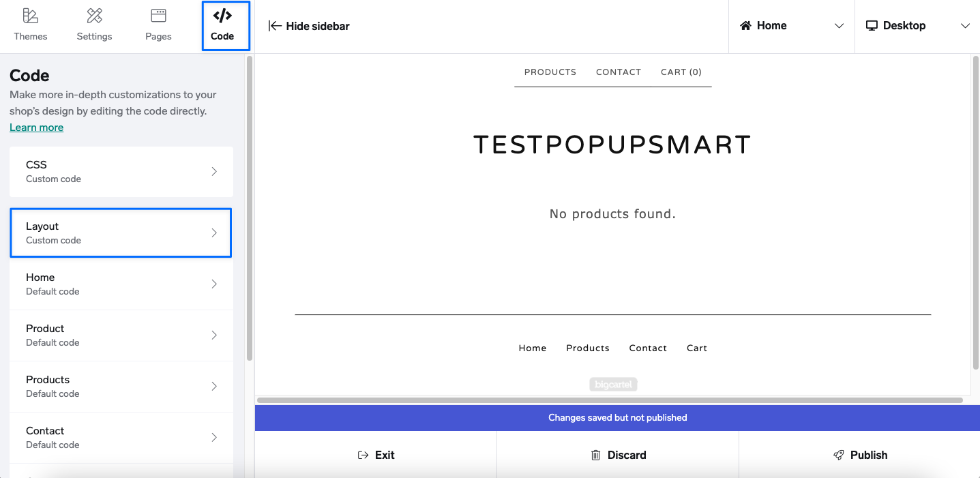Open the Product default code chevron

(x=214, y=335)
